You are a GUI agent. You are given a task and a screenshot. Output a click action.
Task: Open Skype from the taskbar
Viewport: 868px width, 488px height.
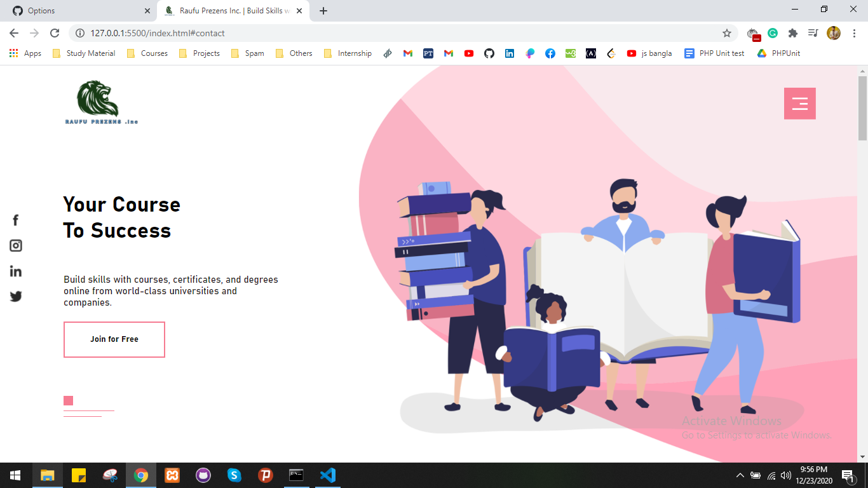click(234, 475)
